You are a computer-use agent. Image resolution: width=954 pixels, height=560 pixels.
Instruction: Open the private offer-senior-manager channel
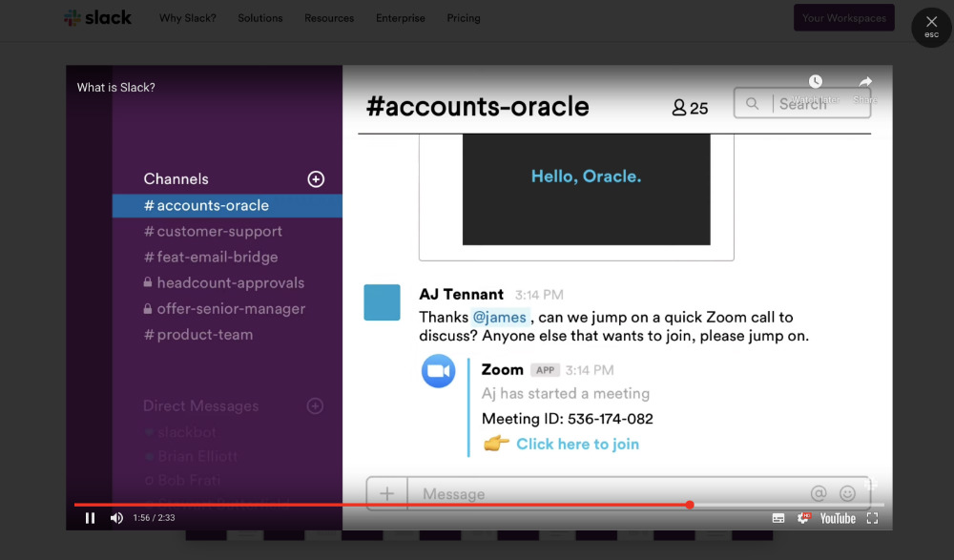click(x=224, y=308)
